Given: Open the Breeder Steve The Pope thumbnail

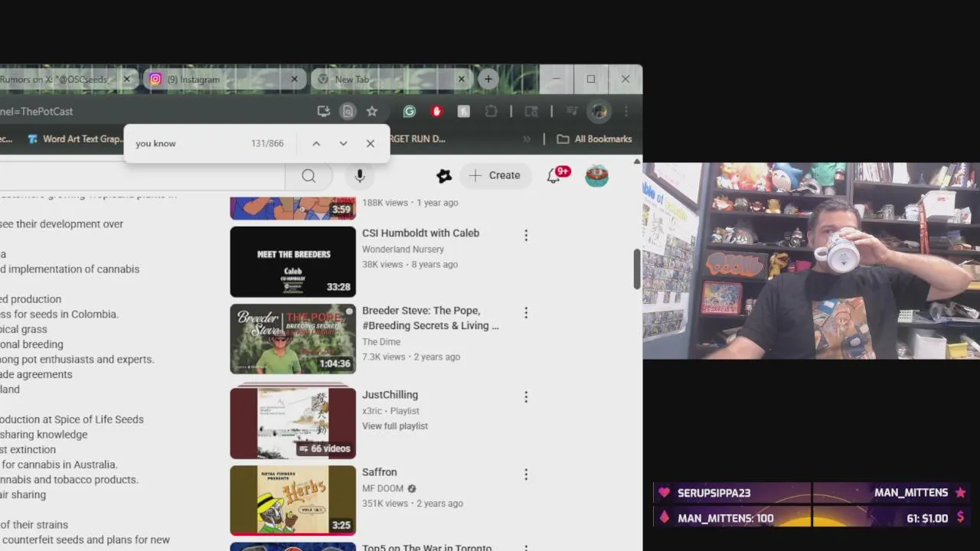Looking at the screenshot, I should click(x=293, y=339).
